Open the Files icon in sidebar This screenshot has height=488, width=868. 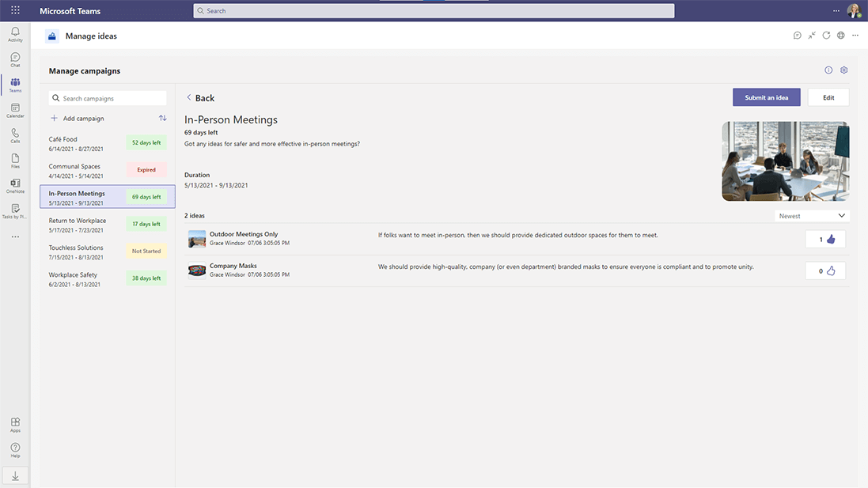tap(15, 160)
